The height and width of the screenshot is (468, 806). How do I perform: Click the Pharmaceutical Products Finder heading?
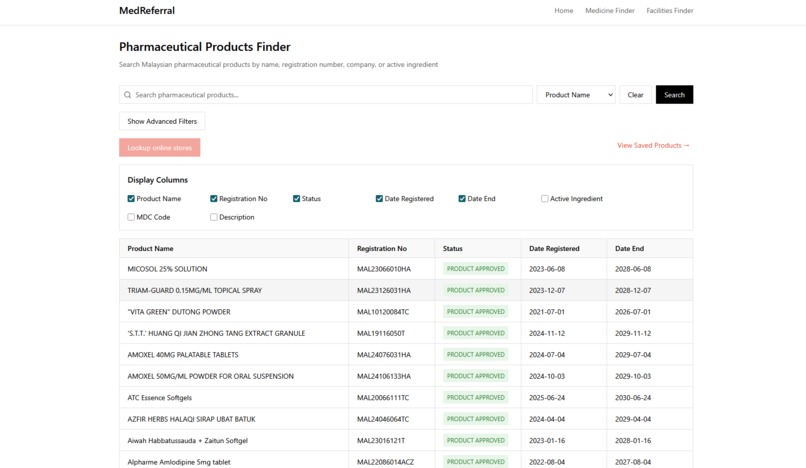(205, 47)
